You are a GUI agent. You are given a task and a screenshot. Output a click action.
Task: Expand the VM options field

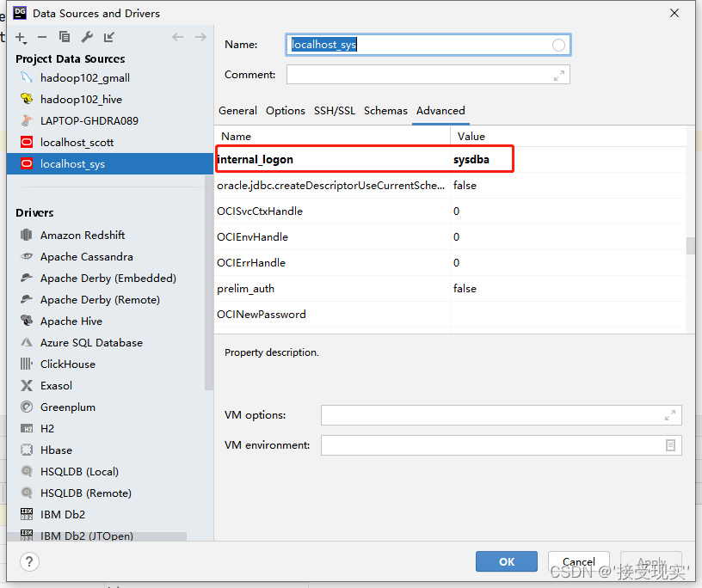[670, 415]
